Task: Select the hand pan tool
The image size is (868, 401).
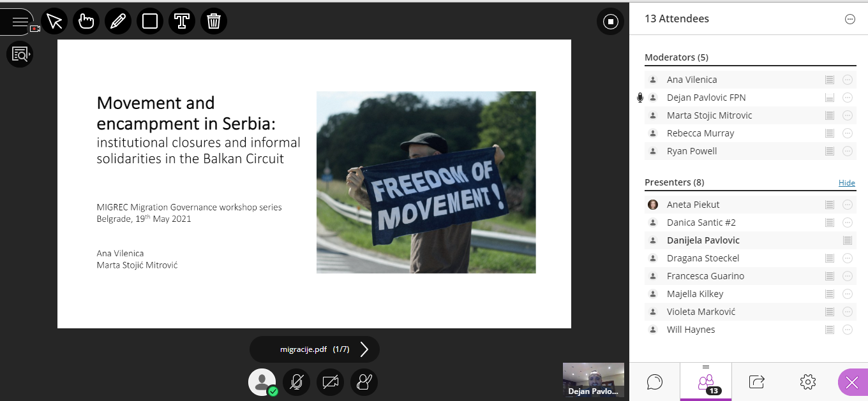Action: tap(86, 22)
